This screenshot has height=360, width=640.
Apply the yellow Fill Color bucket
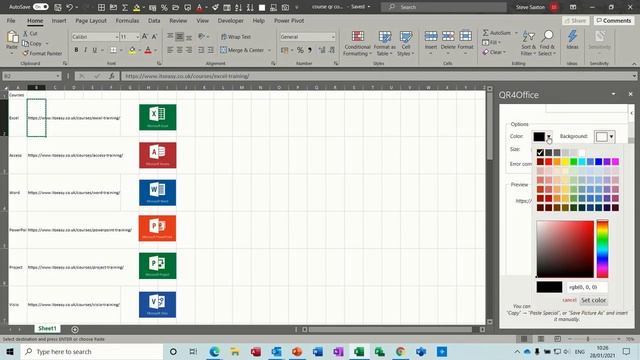[x=132, y=50]
